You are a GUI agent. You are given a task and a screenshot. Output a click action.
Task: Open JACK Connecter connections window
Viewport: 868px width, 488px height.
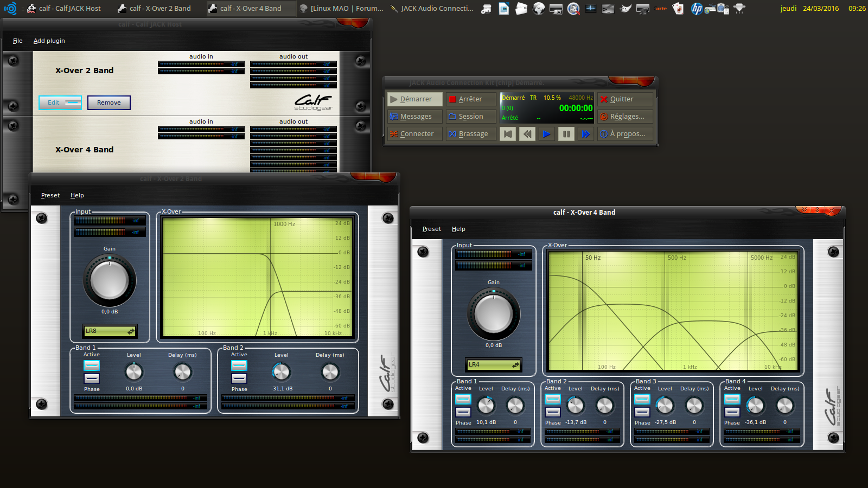pyautogui.click(x=414, y=134)
